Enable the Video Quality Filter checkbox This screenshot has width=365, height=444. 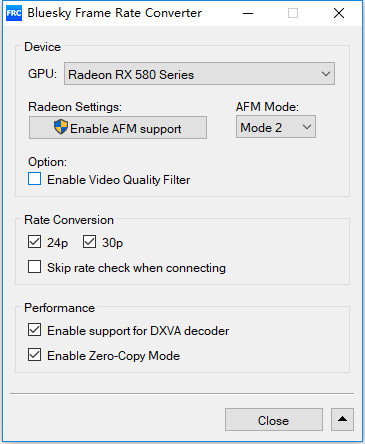click(x=35, y=179)
